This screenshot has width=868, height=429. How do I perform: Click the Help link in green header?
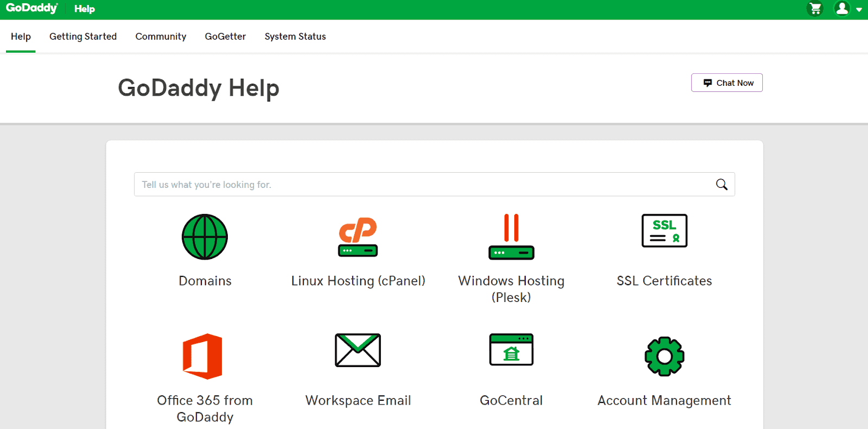coord(85,9)
